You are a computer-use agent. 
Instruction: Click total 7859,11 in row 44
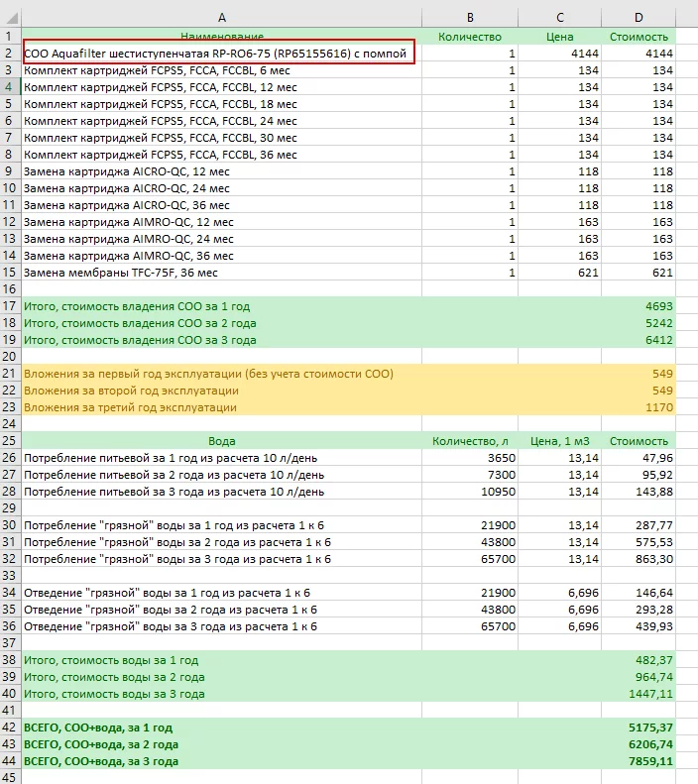coord(639,761)
